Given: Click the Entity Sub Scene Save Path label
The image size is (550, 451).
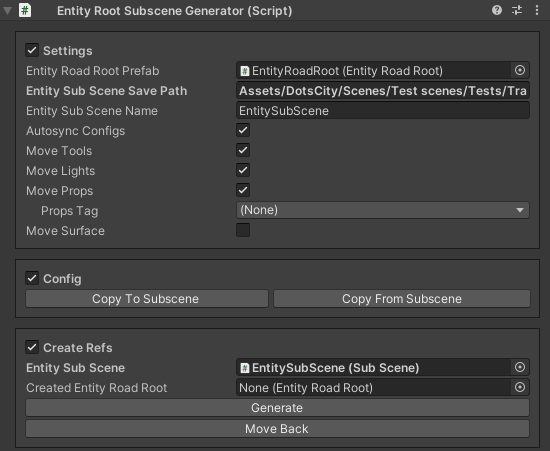Looking at the screenshot, I should coord(107,91).
